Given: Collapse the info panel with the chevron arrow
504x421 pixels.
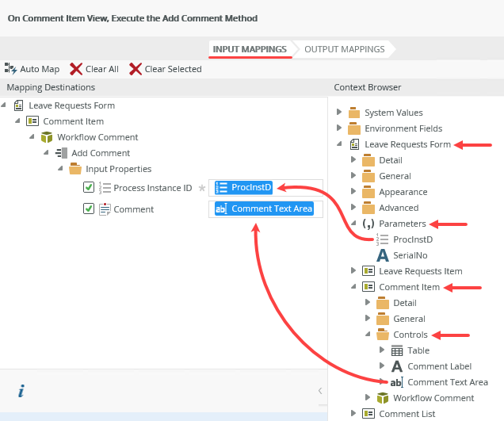Looking at the screenshot, I should [320, 391].
